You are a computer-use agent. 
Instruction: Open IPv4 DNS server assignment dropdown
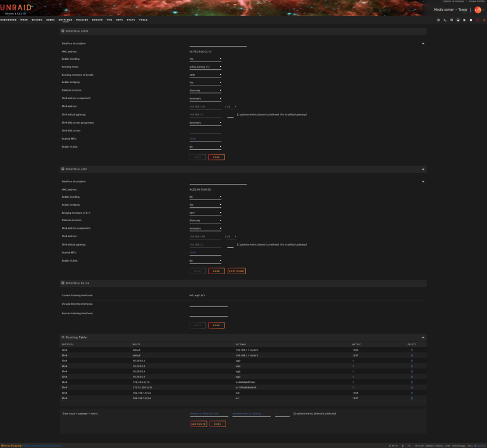[205, 123]
